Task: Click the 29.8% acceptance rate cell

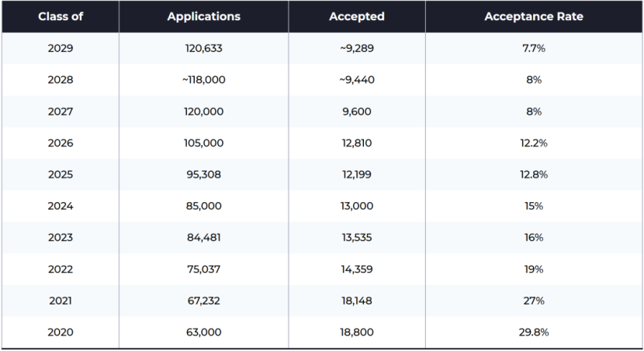Action: [x=533, y=332]
